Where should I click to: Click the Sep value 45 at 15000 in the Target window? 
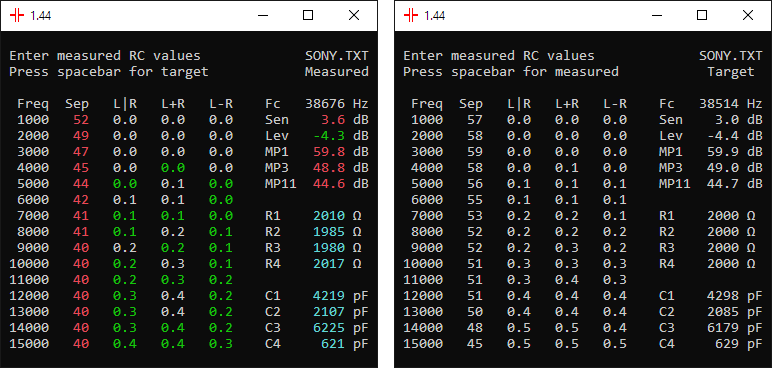[x=475, y=344]
